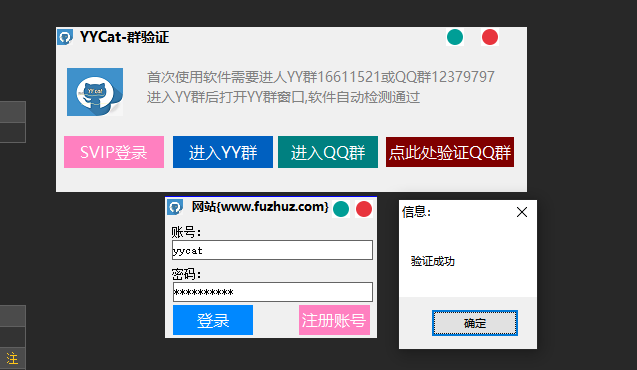Click the blue 登录 button in login window
The image size is (637, 370).
pos(213,320)
